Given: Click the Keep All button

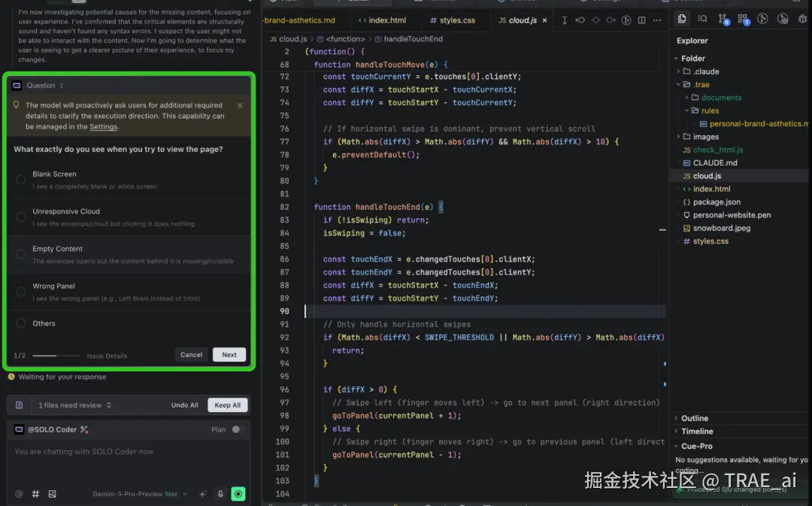Looking at the screenshot, I should click(227, 405).
